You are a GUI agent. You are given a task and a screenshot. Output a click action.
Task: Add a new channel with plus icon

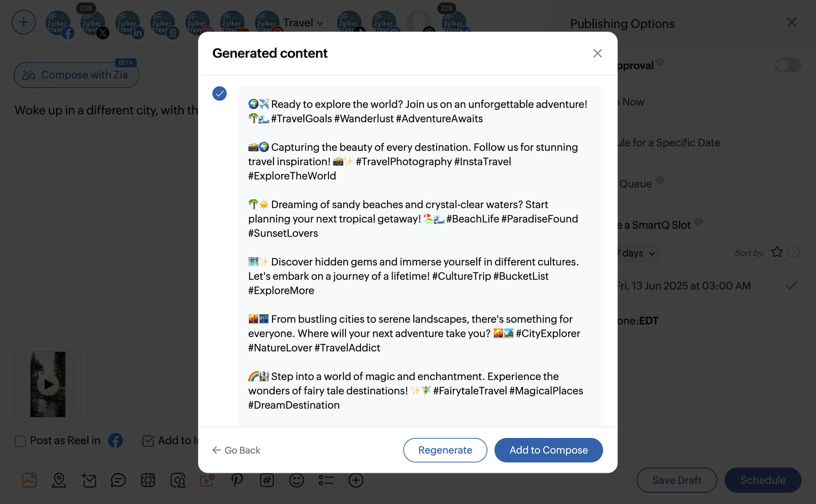(x=24, y=22)
